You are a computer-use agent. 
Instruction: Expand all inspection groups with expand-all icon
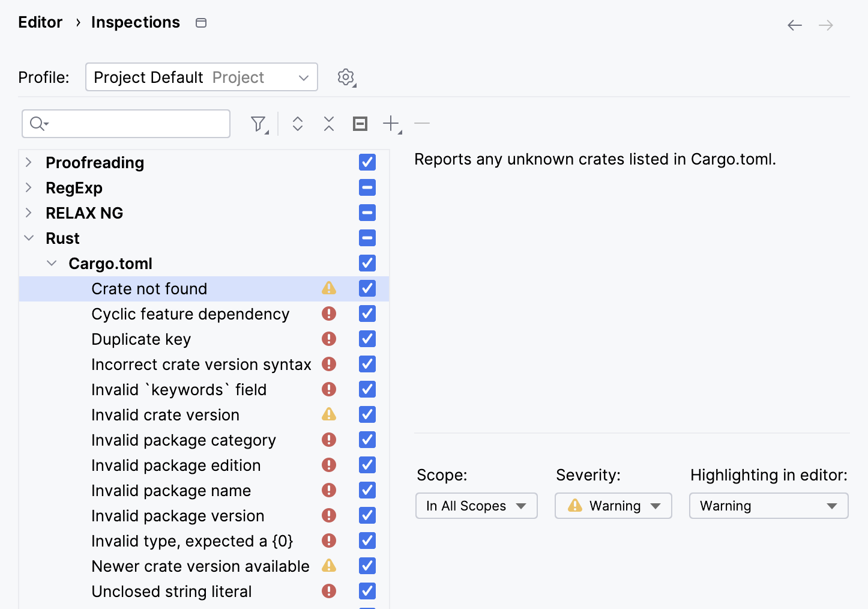coord(297,123)
